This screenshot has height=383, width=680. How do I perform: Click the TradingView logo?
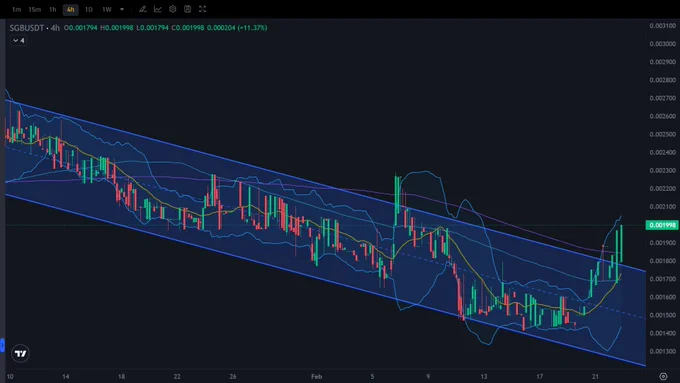click(x=20, y=354)
